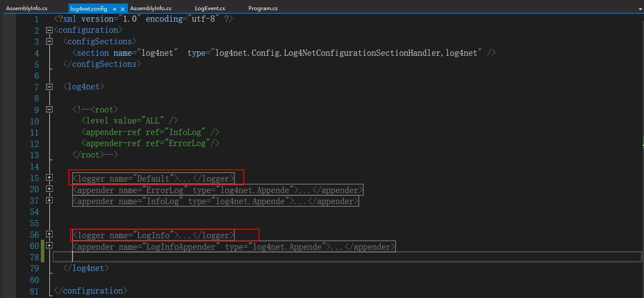The image size is (644, 298).
Task: Click the closing </log4net> tag
Action: pyautogui.click(x=86, y=268)
